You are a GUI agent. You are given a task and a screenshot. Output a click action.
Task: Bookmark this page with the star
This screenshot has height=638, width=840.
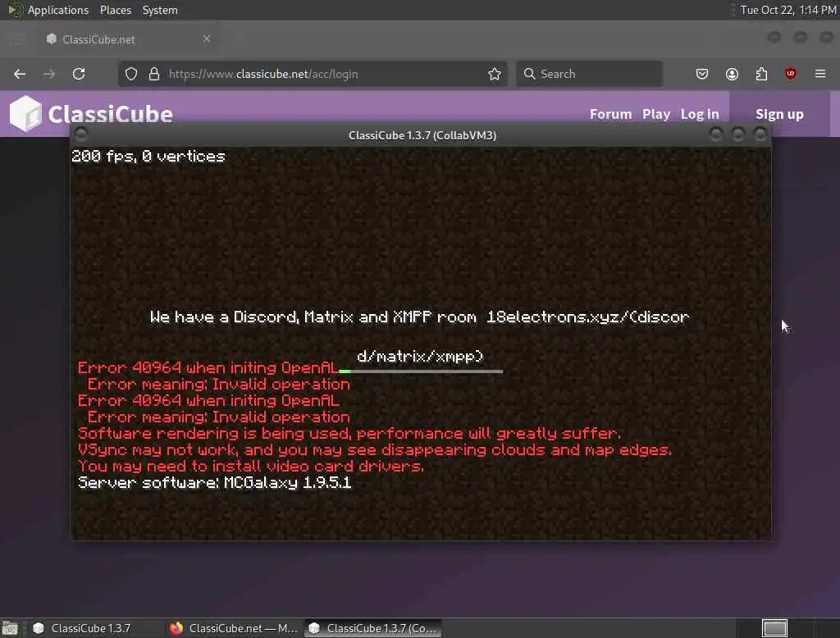495,74
